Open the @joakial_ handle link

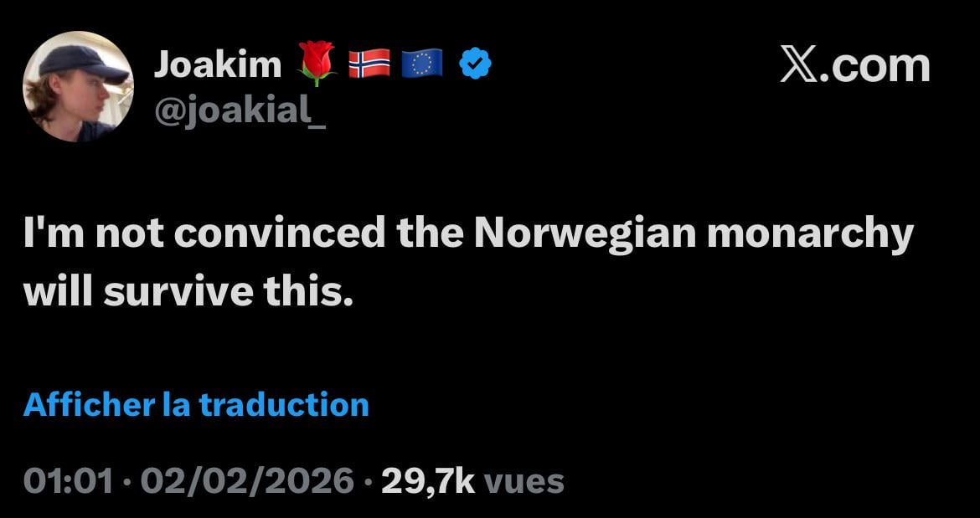[x=239, y=110]
